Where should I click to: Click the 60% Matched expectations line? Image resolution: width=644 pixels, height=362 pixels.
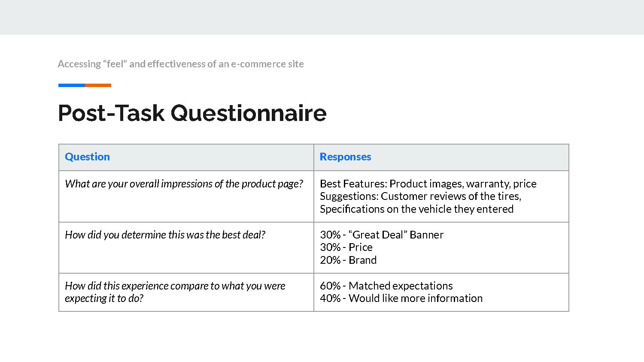(386, 286)
